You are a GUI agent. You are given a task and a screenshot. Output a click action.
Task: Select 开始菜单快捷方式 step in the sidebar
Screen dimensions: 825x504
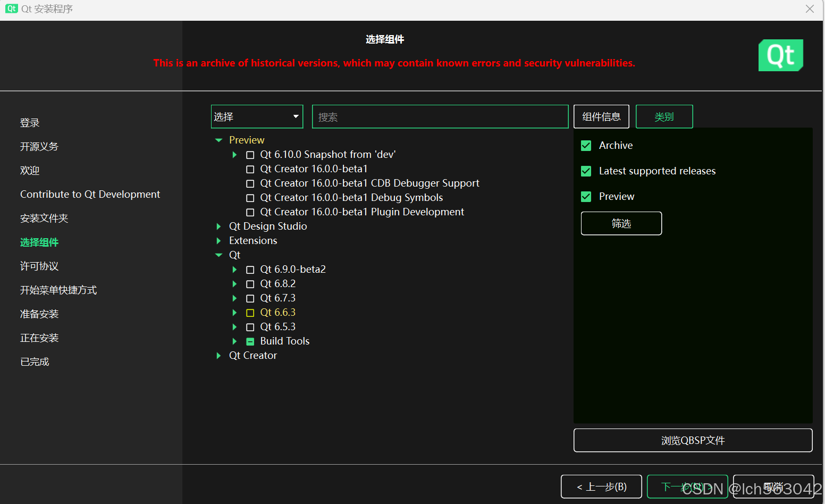point(58,290)
